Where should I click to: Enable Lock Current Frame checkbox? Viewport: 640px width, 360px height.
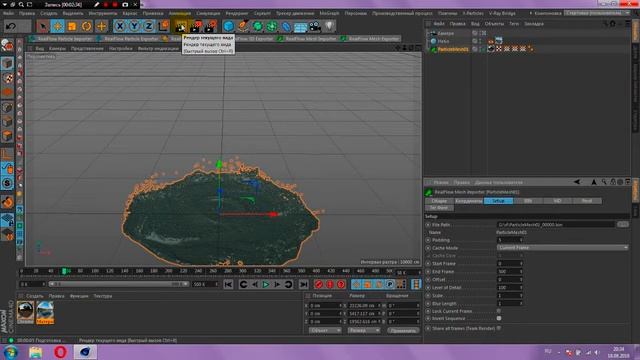tap(498, 311)
